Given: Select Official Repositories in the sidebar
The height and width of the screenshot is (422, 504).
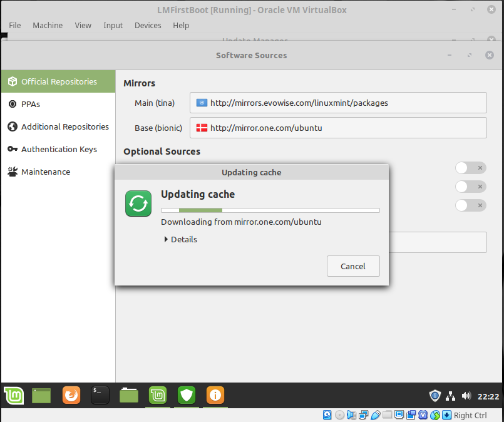Looking at the screenshot, I should [x=58, y=81].
